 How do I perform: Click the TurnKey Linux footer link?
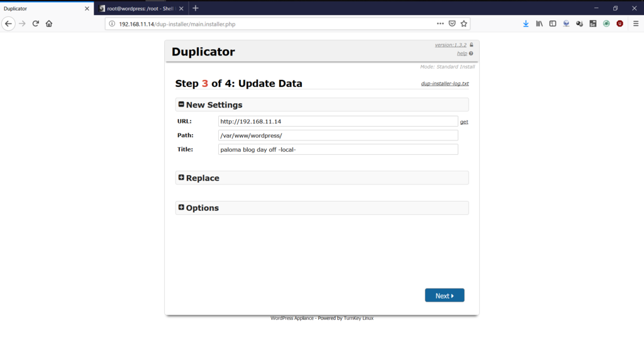(x=358, y=318)
